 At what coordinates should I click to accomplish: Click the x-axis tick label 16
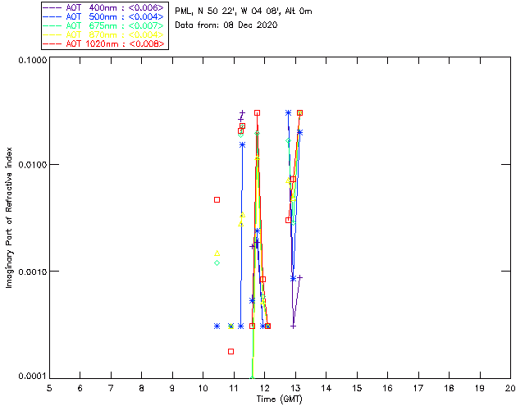coord(388,388)
